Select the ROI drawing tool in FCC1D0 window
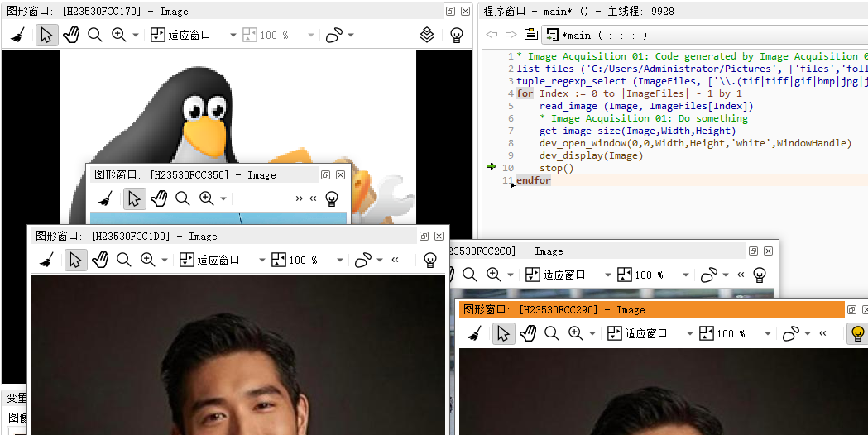 (x=363, y=261)
